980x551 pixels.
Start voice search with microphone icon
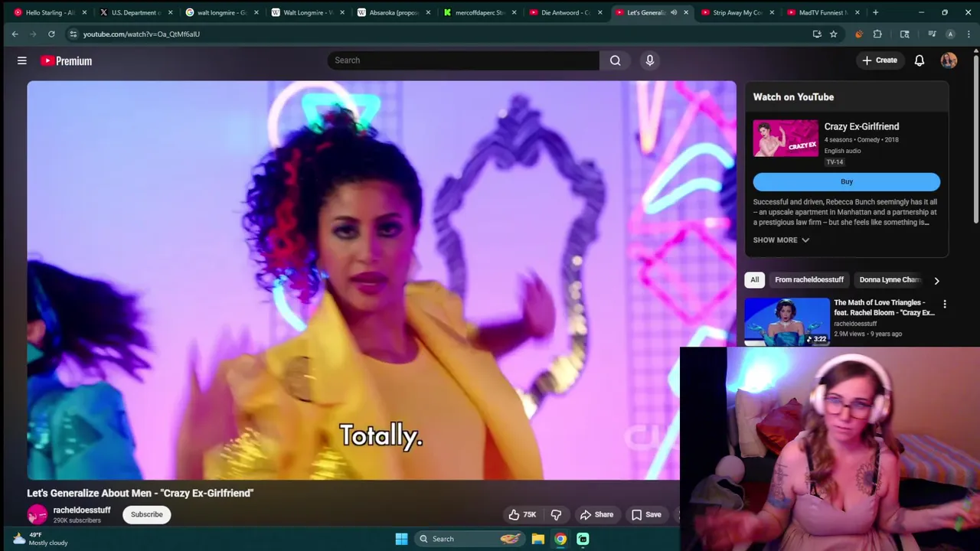(650, 60)
